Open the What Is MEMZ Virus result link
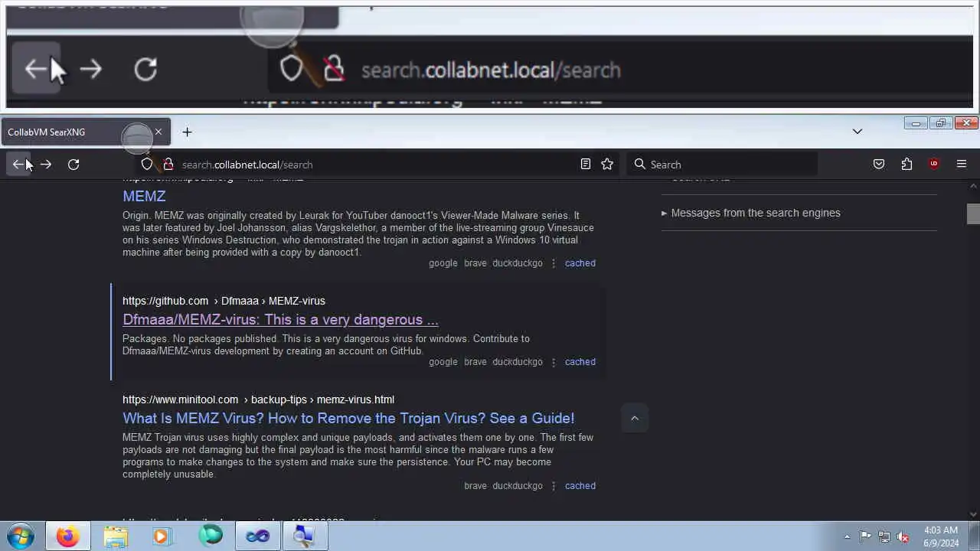980x551 pixels. pyautogui.click(x=348, y=419)
